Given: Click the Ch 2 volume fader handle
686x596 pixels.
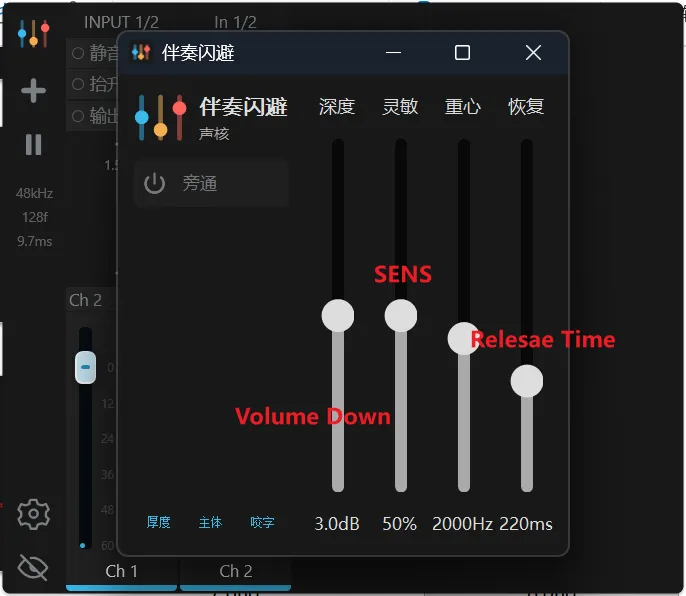Looking at the screenshot, I should (x=85, y=367).
